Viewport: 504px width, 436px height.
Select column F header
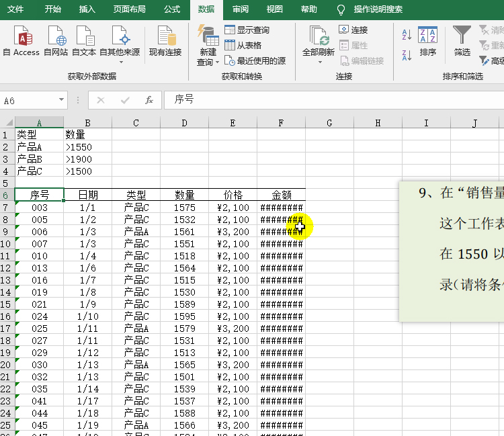[281, 123]
